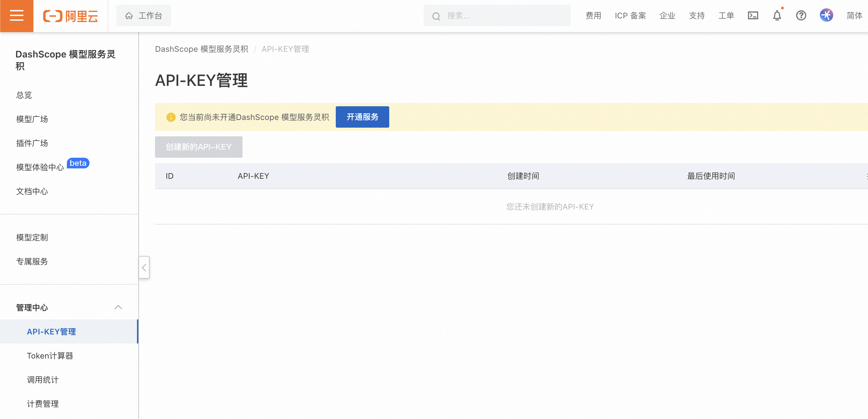This screenshot has width=868, height=419.
Task: Open notifications via the bell icon
Action: point(777,16)
